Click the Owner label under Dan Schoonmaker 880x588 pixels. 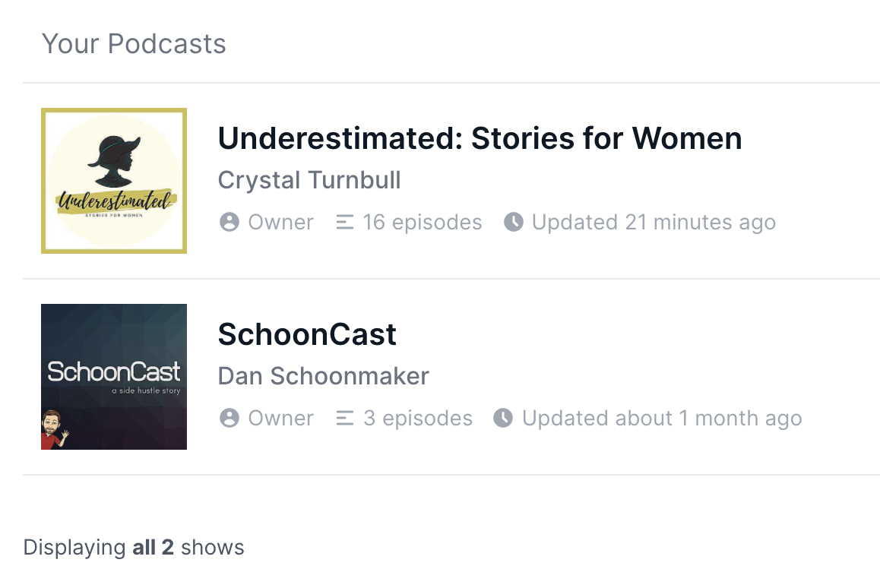point(281,419)
